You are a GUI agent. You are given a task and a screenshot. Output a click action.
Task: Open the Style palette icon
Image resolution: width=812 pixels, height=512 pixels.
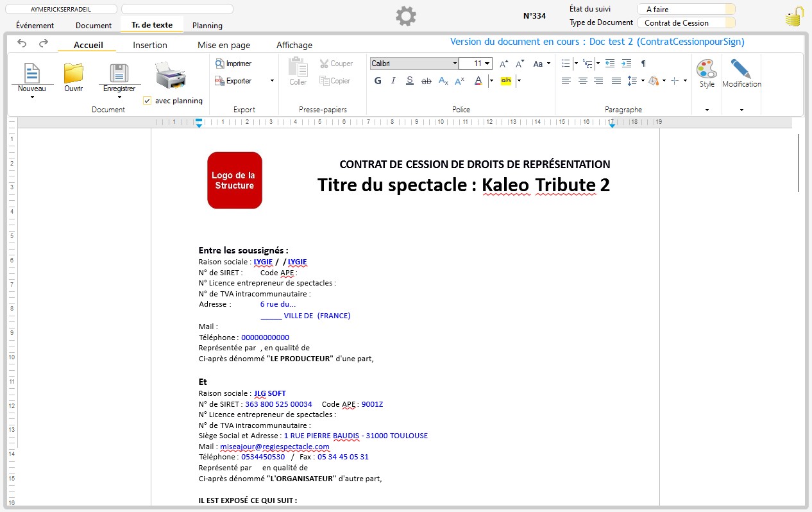[x=707, y=69]
